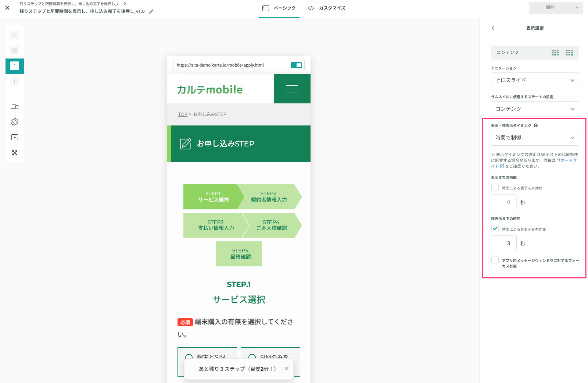
Task: Click the seconds field showing 3
Action: 504,244
